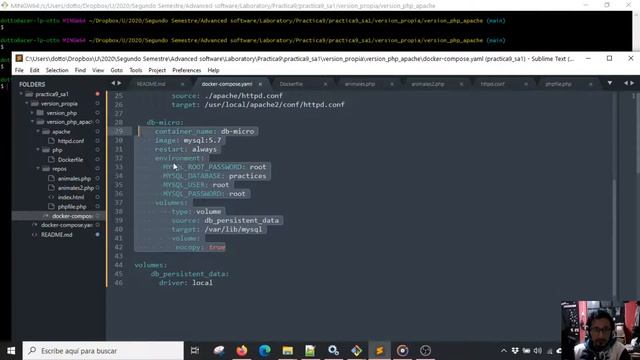This screenshot has height=360, width=640.
Task: Open the Find menu
Action: pyautogui.click(x=80, y=70)
